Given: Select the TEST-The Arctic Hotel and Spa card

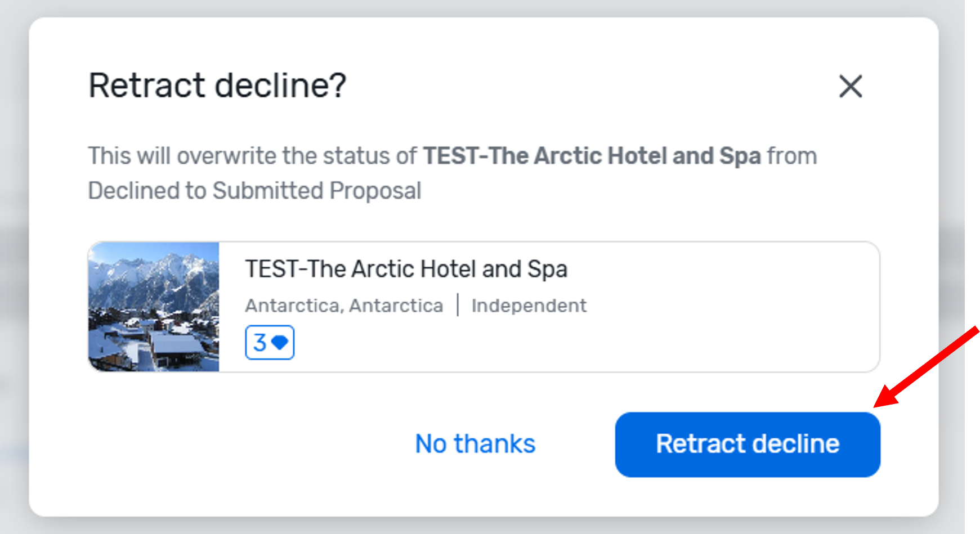Looking at the screenshot, I should point(484,307).
